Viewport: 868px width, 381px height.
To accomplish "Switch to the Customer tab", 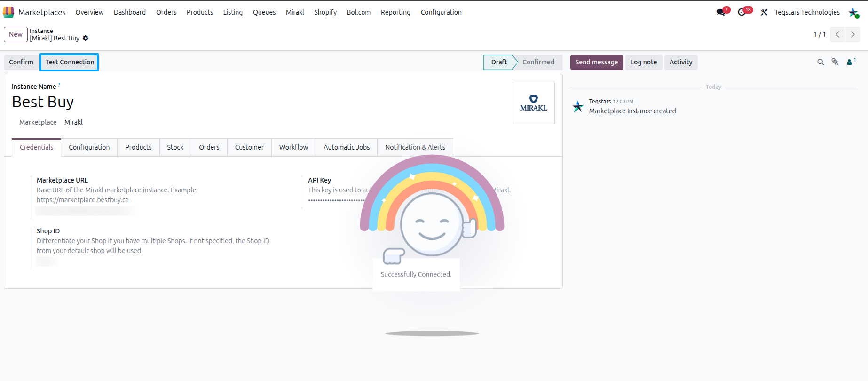I will click(249, 147).
